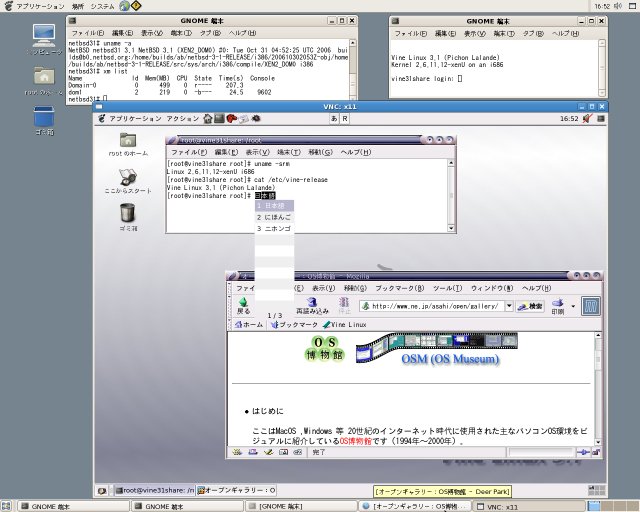The height and width of the screenshot is (512, 640).
Task: Open Applications (アプリケーション) menu in top panel
Action: coord(40,6)
